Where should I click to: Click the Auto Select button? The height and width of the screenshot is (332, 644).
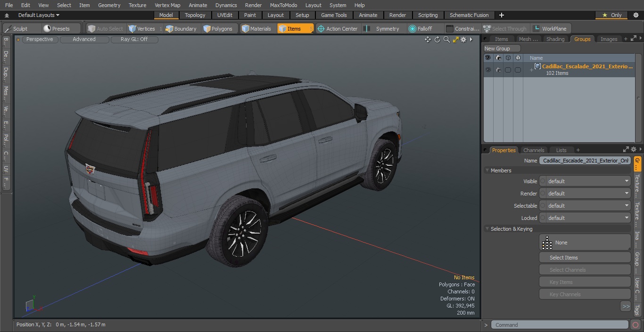[x=105, y=29]
